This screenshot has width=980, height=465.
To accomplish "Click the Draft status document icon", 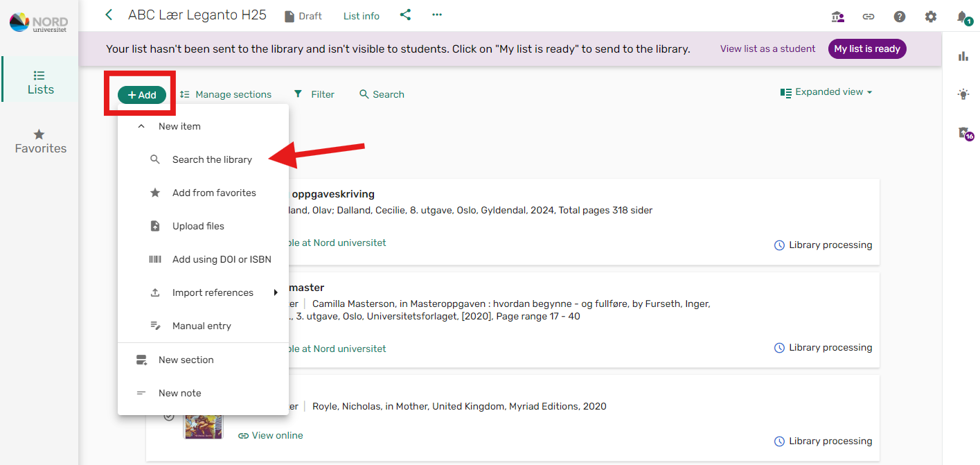I will click(289, 16).
